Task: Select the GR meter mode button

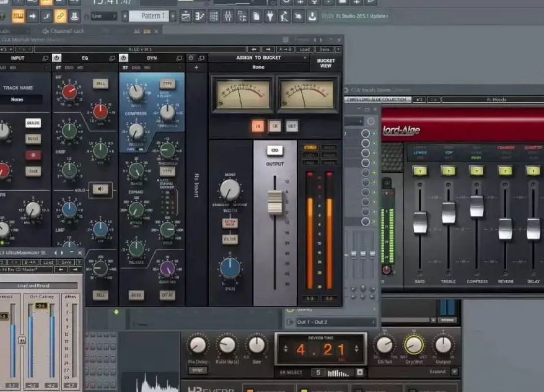Action: (x=274, y=126)
